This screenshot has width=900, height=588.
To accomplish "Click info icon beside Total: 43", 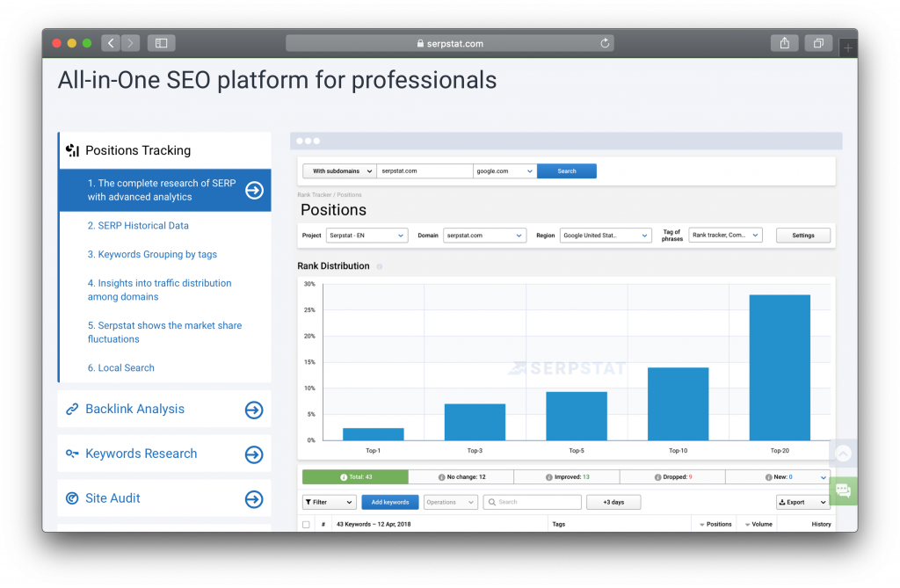I will [344, 477].
